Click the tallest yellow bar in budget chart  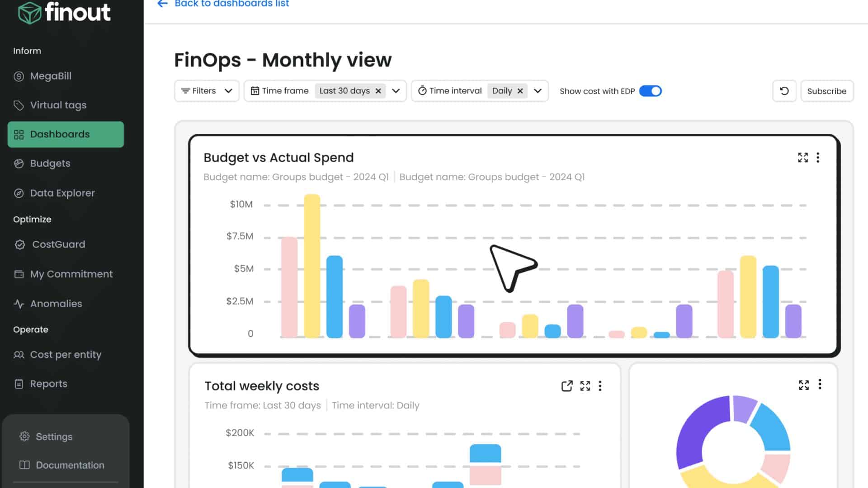click(x=312, y=267)
